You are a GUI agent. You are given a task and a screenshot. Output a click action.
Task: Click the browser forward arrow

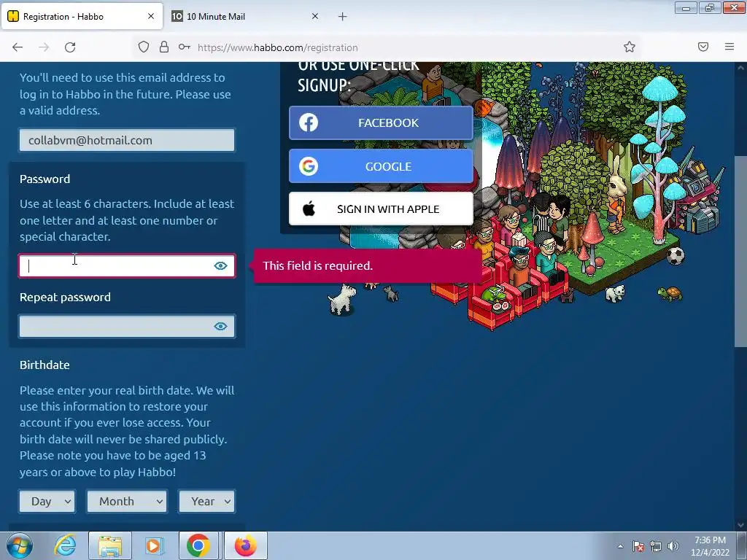[x=44, y=47]
